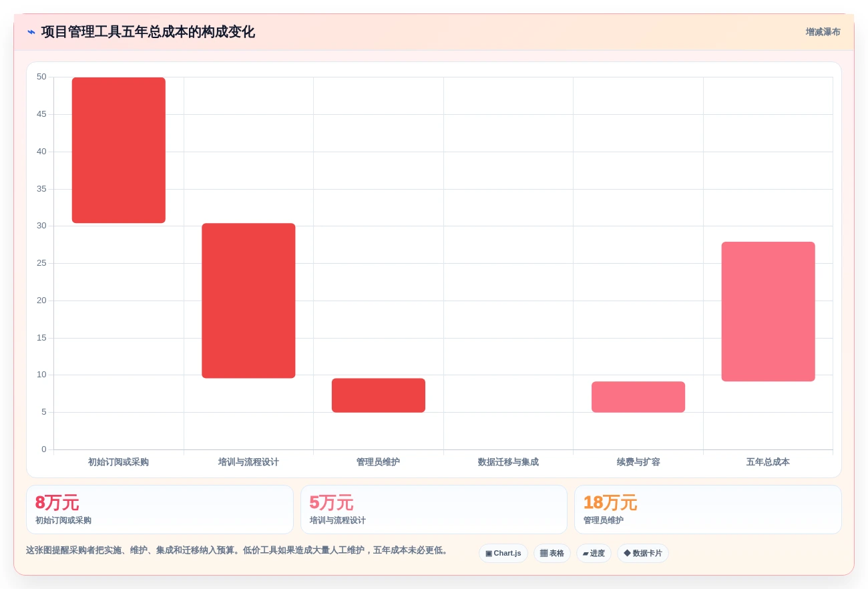
Task: Select the 初始订阅或采购 waterfall bar
Action: (119, 150)
